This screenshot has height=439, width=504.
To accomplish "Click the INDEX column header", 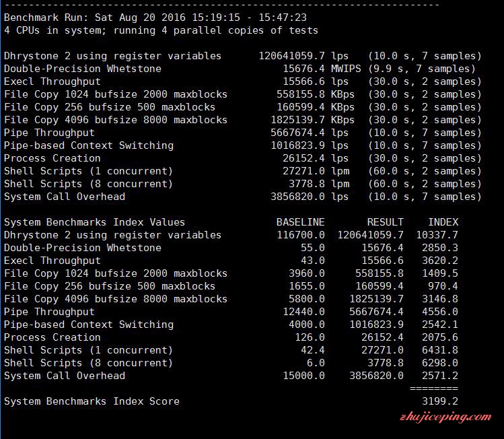I will 443,222.
